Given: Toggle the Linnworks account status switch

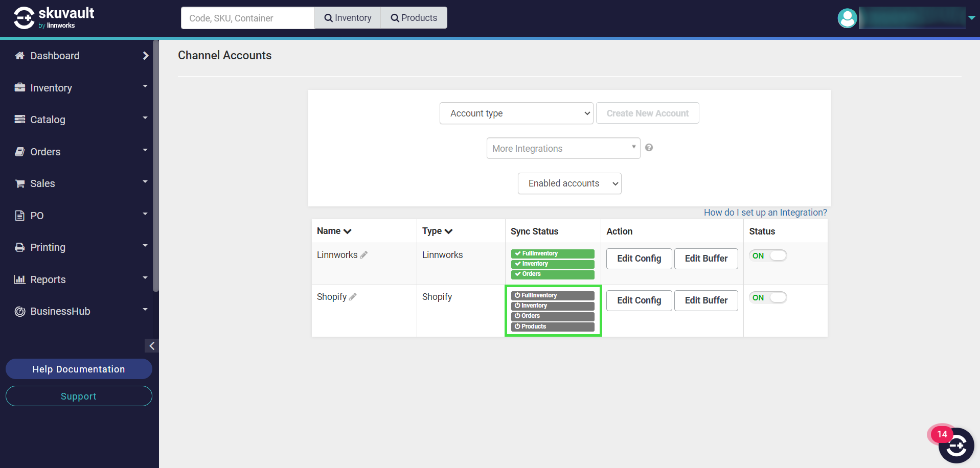Looking at the screenshot, I should (x=768, y=255).
